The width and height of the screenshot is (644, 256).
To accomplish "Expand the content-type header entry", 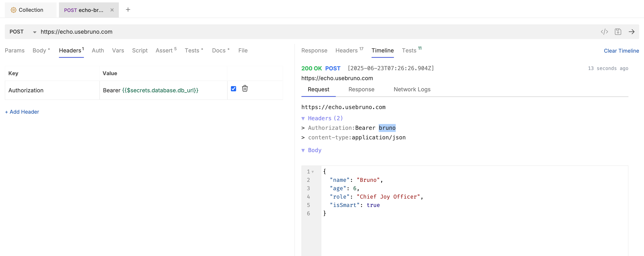I will [x=303, y=138].
